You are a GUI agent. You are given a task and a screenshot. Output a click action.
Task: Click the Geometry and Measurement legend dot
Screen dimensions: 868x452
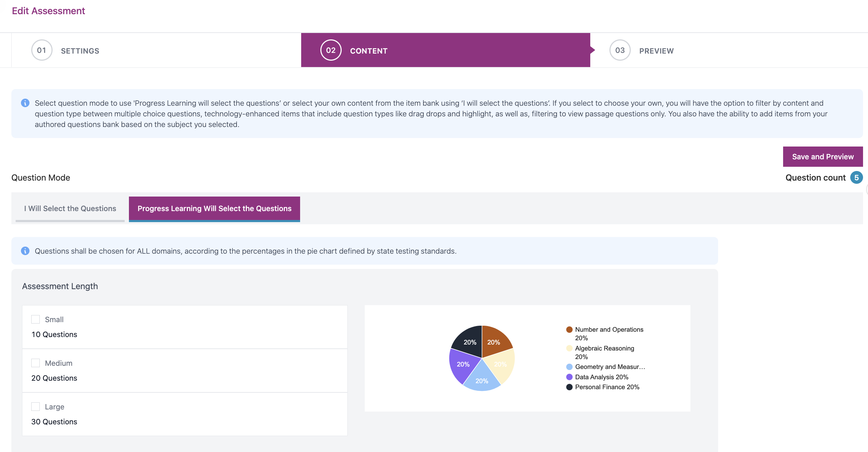click(569, 367)
